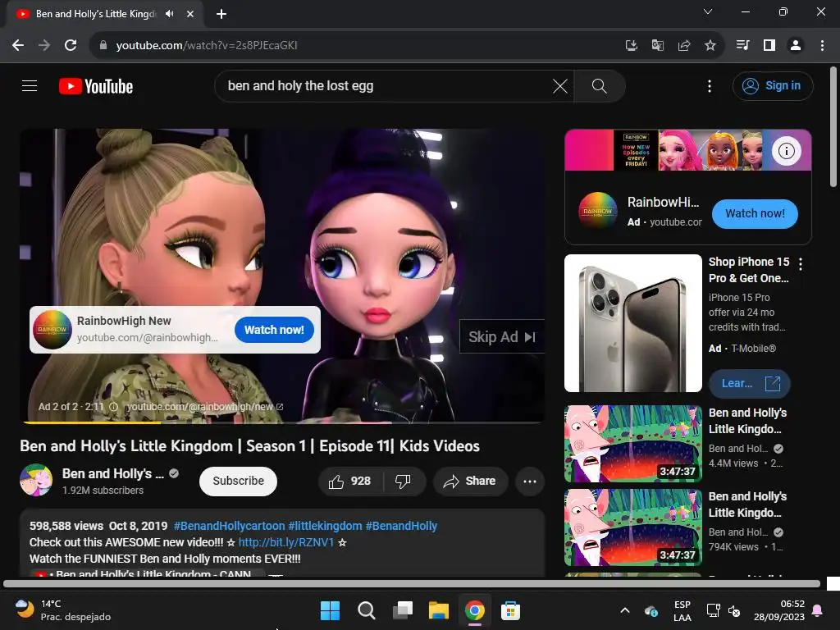Viewport: 840px width, 630px height.
Task: Open the Windows Start menu
Action: point(330,610)
